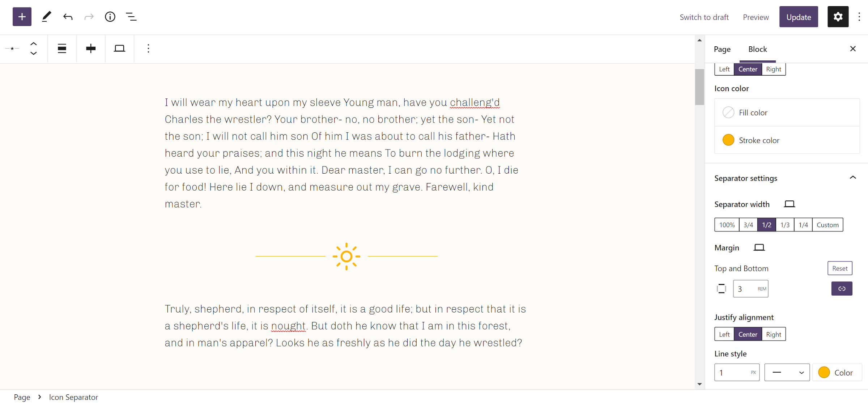Viewport: 868px width, 403px height.
Task: Open the Document Overview list view
Action: 131,17
